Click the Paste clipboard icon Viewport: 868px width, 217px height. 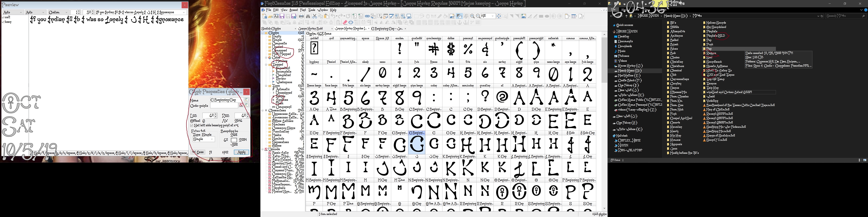click(x=326, y=16)
